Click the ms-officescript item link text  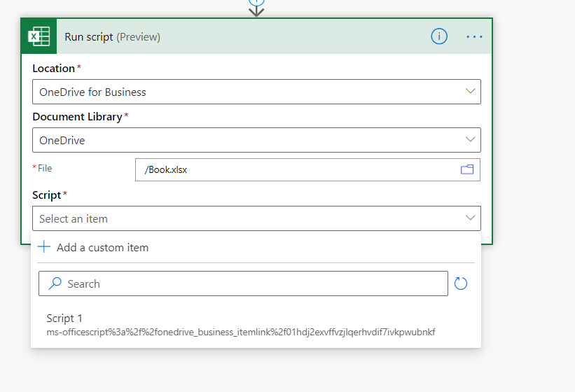[240, 332]
